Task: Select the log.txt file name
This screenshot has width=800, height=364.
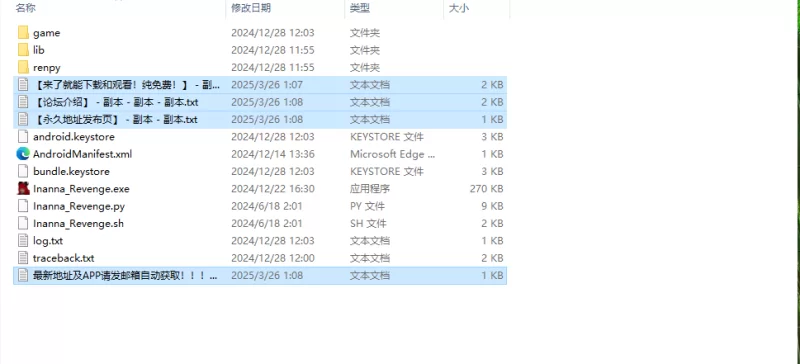Action: point(48,240)
